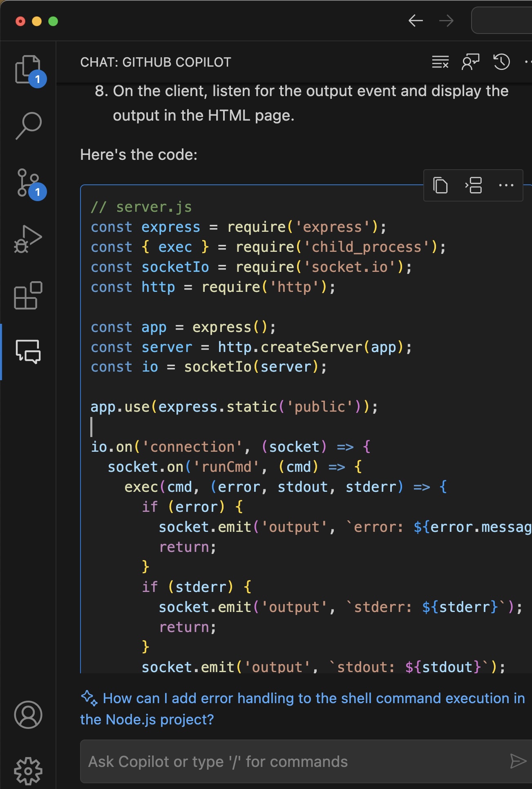The width and height of the screenshot is (532, 789).
Task: Click the stdout socket.emit line
Action: click(324, 667)
